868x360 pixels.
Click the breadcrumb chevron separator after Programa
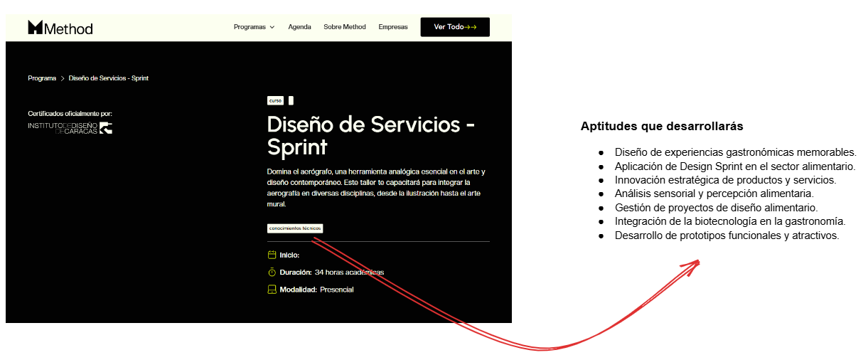[x=63, y=78]
